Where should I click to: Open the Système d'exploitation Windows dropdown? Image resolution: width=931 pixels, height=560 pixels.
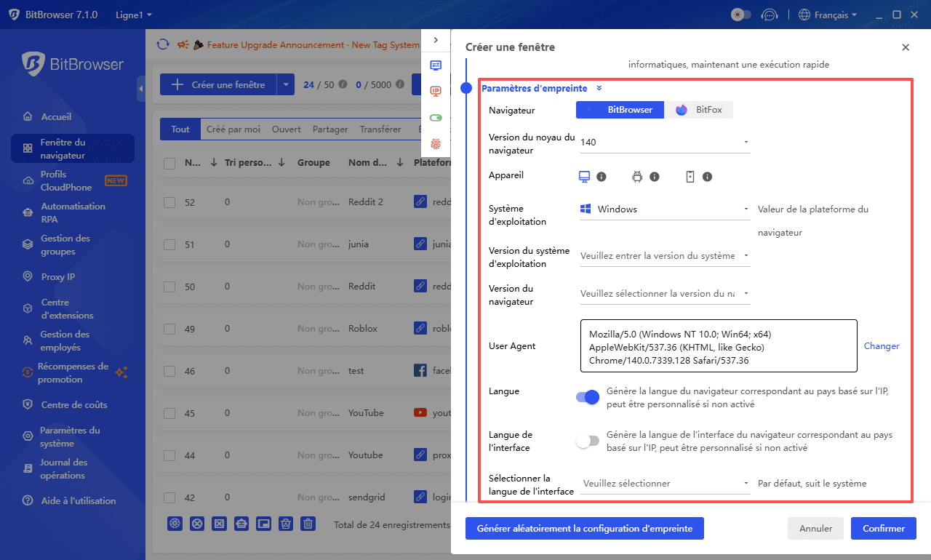click(x=663, y=209)
